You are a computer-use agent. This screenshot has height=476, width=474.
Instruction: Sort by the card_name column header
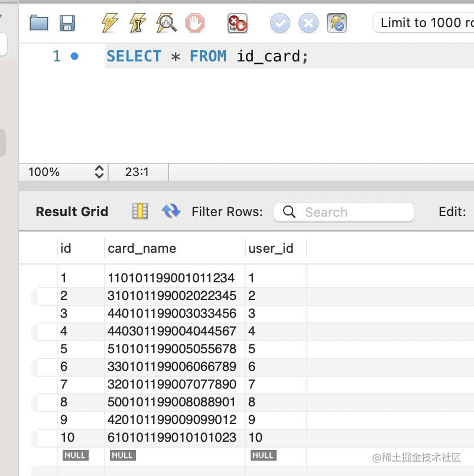point(142,248)
